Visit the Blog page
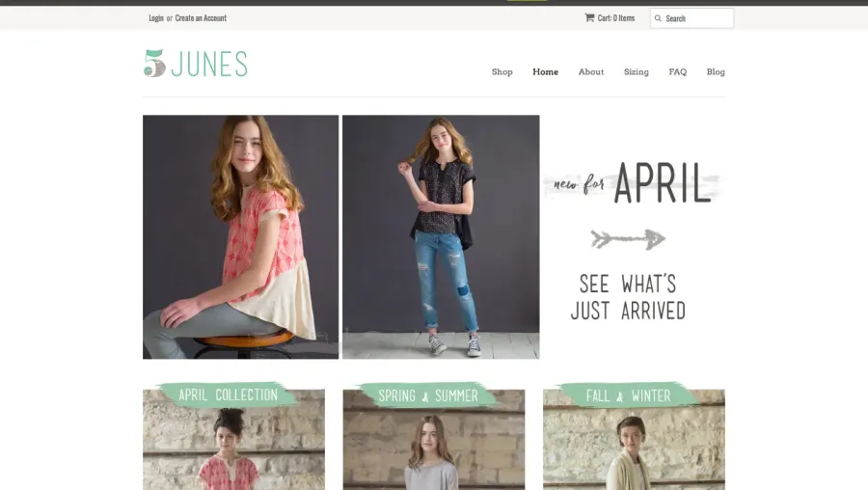 click(716, 72)
